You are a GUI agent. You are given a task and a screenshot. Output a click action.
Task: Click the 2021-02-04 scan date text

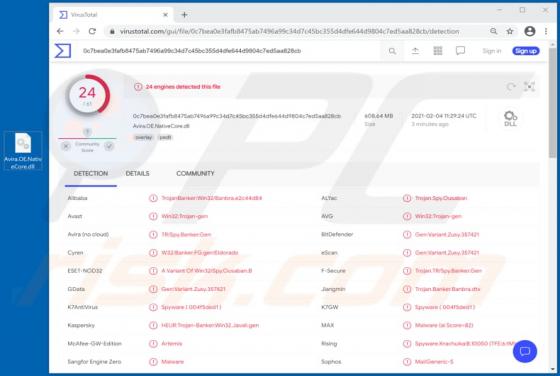tap(444, 116)
